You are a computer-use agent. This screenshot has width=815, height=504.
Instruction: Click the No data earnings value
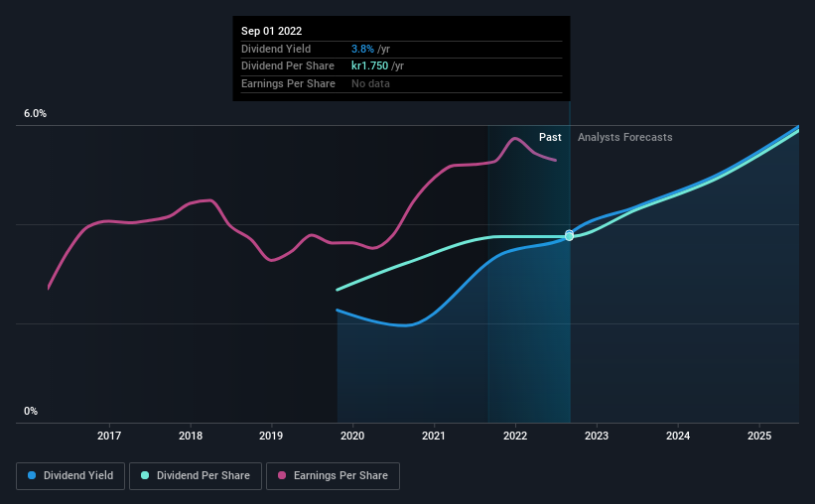[x=370, y=83]
